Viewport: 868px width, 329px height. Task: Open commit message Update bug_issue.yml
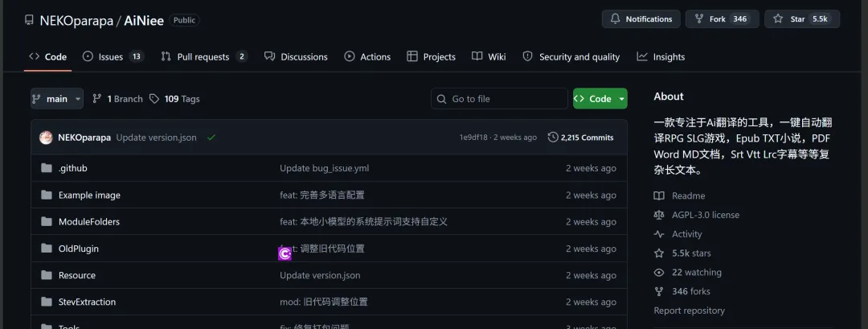[325, 168]
